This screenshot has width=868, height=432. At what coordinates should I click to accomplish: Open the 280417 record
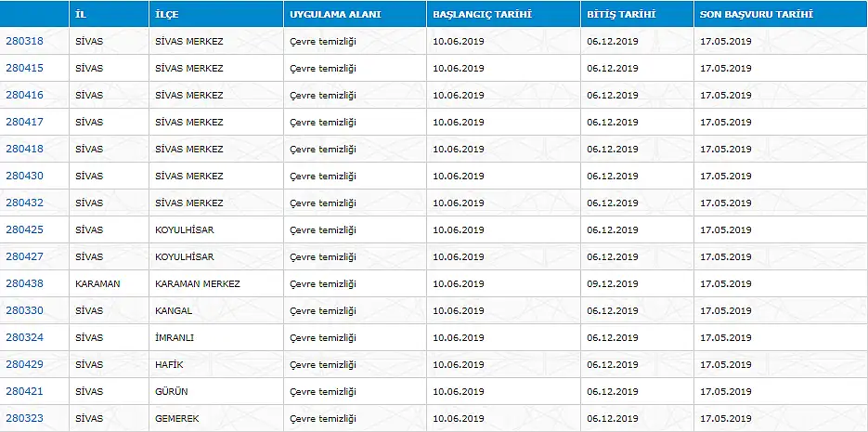(x=24, y=122)
